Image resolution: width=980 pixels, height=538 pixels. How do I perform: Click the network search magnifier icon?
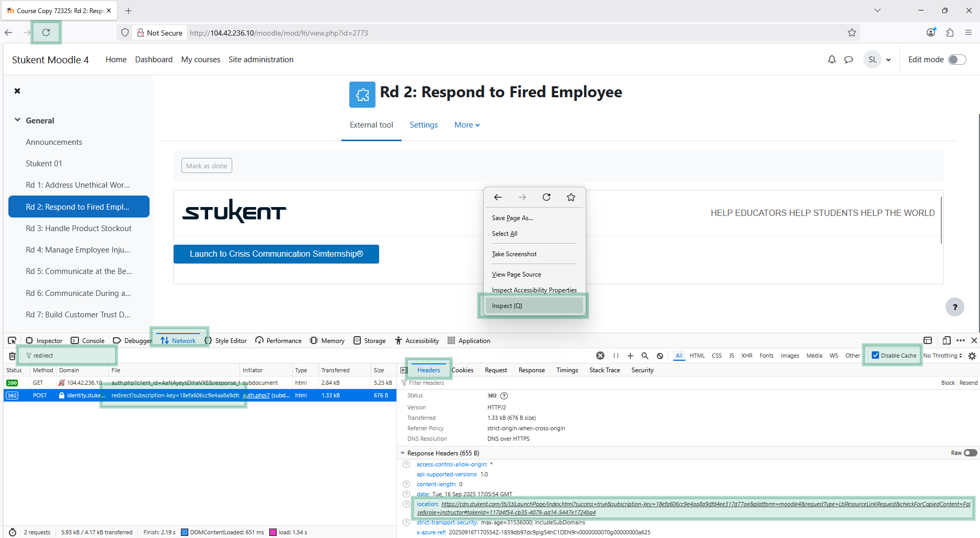pyautogui.click(x=645, y=356)
